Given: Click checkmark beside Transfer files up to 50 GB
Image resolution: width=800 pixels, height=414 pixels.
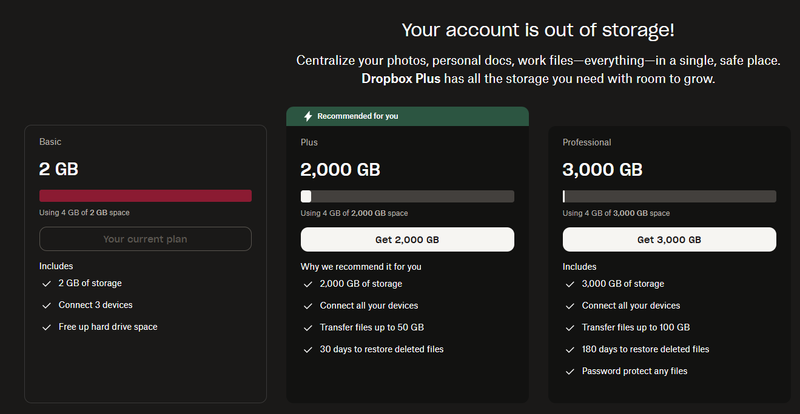Looking at the screenshot, I should (x=308, y=327).
